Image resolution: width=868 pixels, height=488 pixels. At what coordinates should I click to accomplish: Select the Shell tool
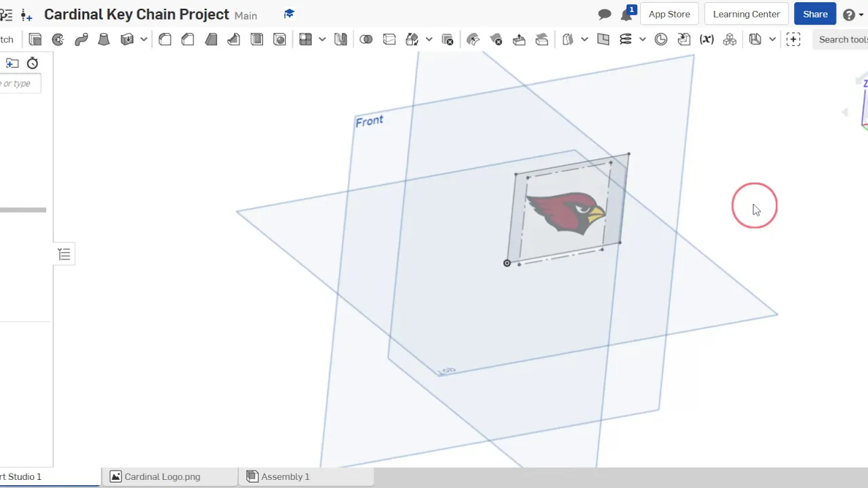pos(257,39)
